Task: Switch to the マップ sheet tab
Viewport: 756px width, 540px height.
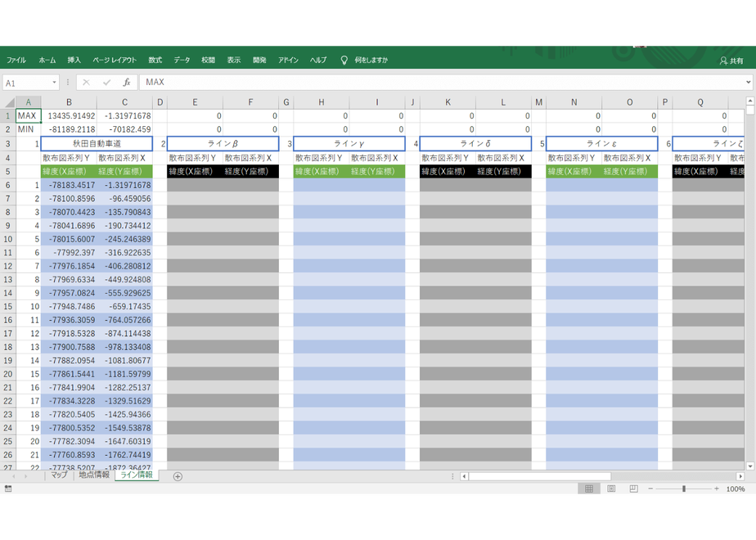Action: click(x=59, y=475)
